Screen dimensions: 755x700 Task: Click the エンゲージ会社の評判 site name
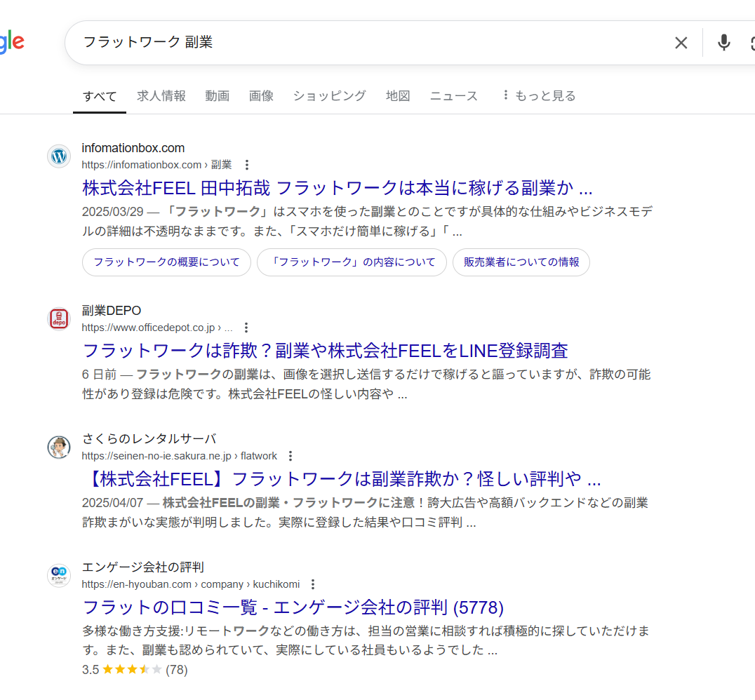pos(143,567)
